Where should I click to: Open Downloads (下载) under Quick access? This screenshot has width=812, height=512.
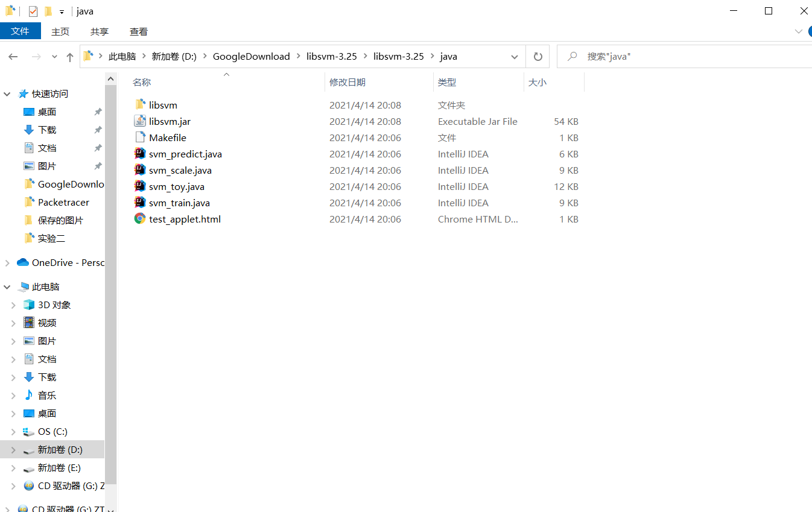pyautogui.click(x=47, y=130)
